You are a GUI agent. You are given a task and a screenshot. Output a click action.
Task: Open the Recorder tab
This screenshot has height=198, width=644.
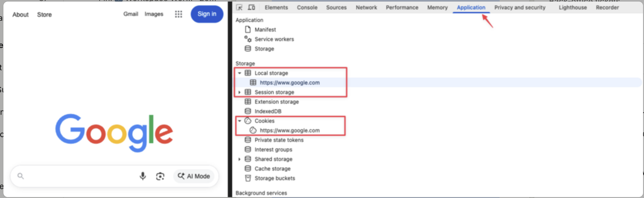pos(607,7)
